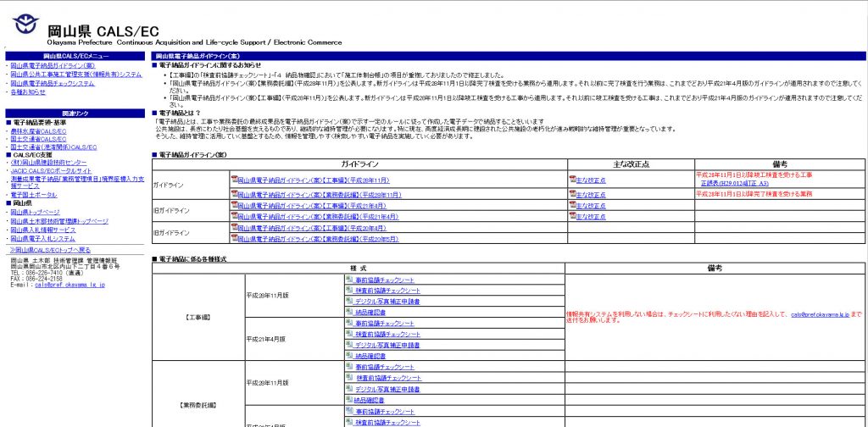Viewport: 868px width, 427px height.
Task: Click PDF icon beside first 主な改正点 link
Action: [573, 179]
